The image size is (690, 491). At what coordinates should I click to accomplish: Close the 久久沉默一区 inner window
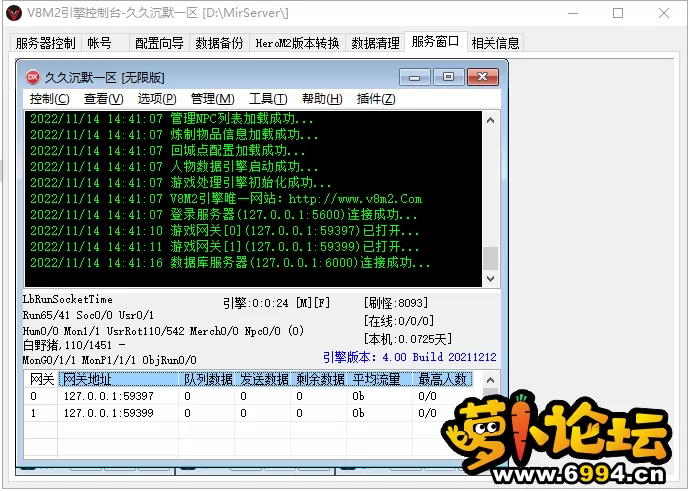483,77
